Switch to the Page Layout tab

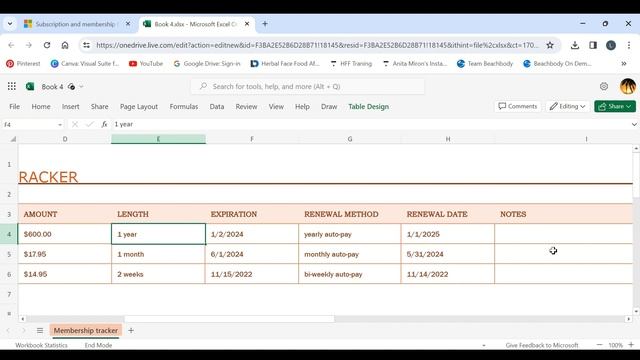[x=139, y=107]
